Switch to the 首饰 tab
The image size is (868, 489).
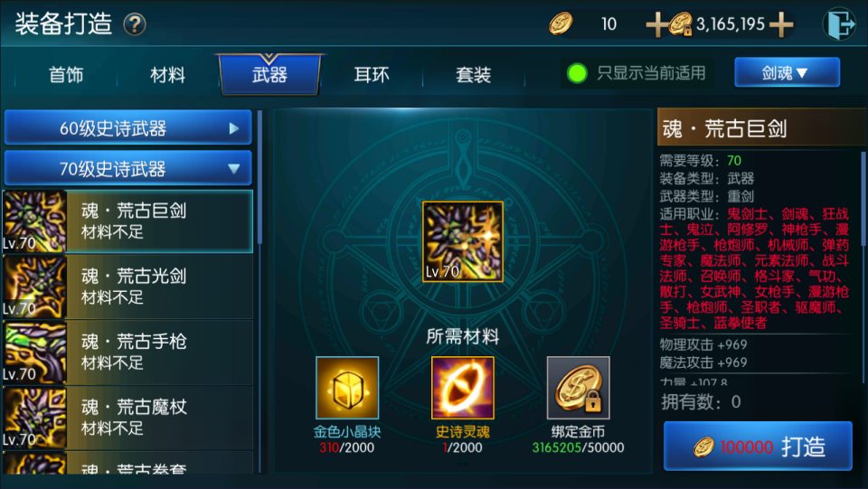point(66,75)
